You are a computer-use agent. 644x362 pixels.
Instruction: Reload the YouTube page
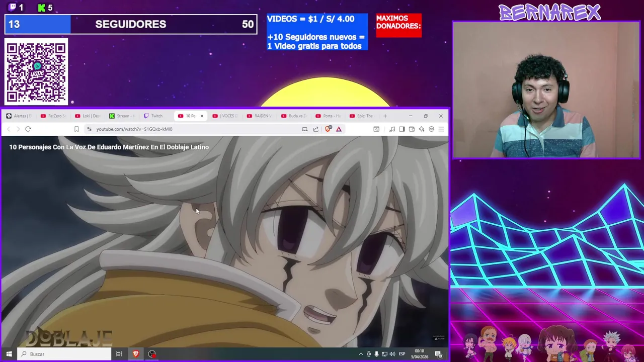[28, 129]
